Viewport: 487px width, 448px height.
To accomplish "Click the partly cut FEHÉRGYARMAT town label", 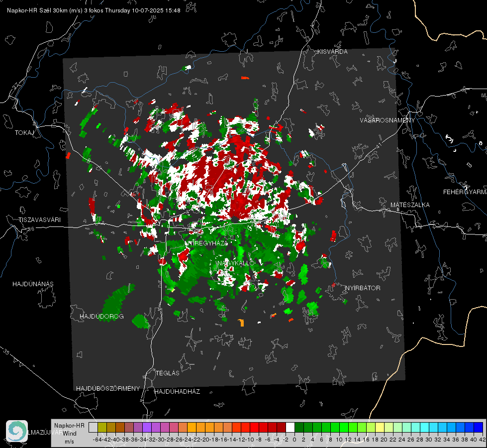I will (465, 192).
